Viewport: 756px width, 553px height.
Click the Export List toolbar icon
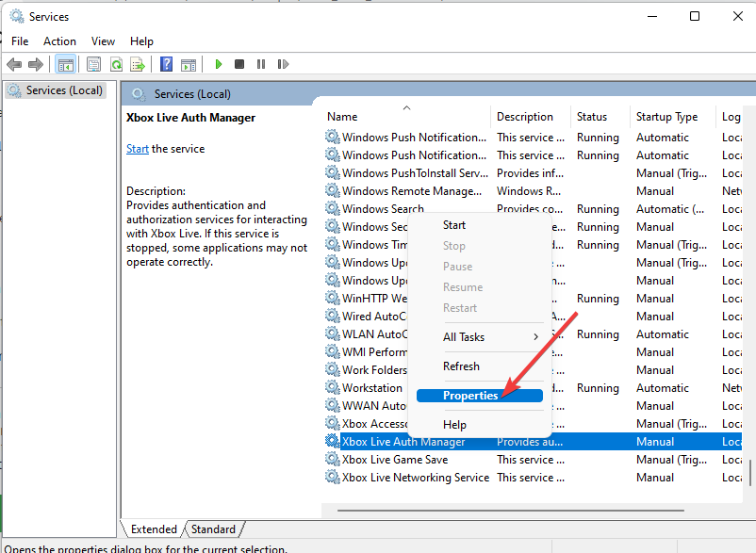click(138, 64)
